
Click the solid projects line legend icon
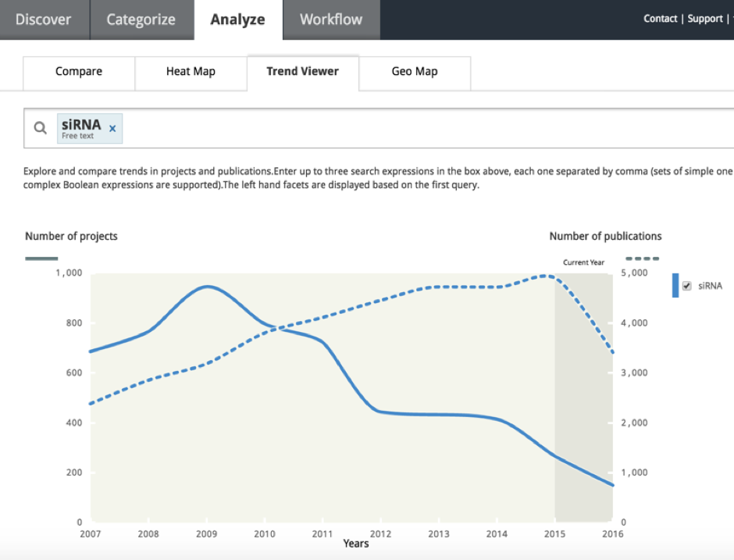pos(41,259)
